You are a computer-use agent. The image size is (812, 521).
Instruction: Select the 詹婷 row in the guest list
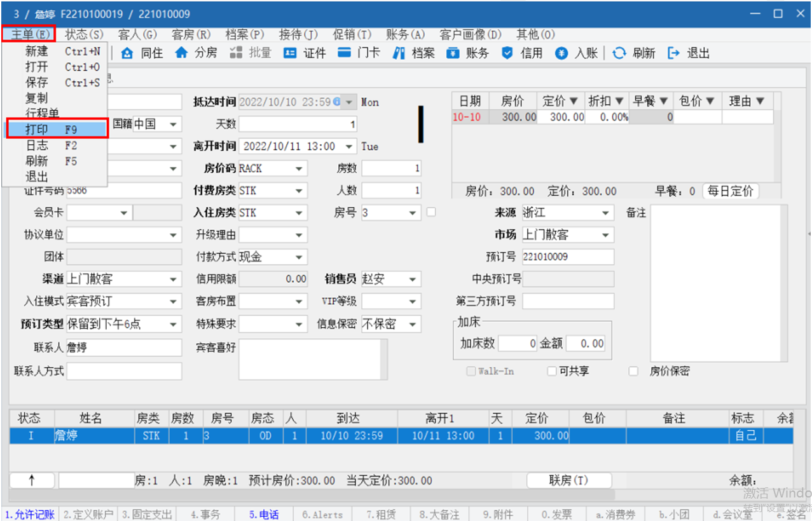[x=401, y=436]
